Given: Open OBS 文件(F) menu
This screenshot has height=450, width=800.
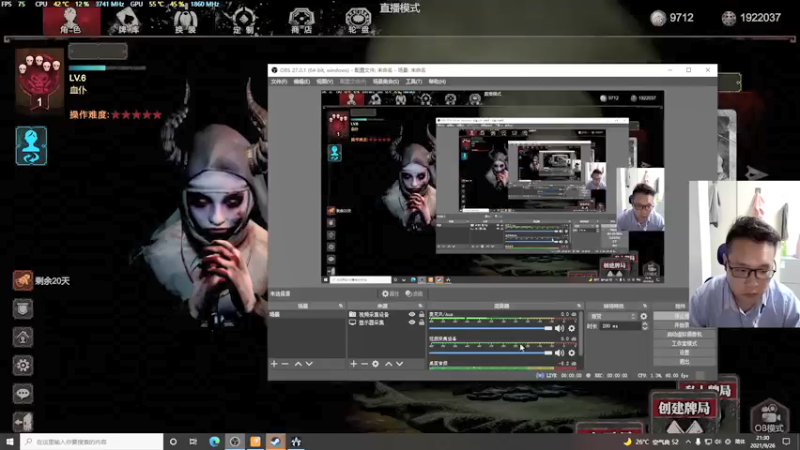Looking at the screenshot, I should (x=279, y=82).
